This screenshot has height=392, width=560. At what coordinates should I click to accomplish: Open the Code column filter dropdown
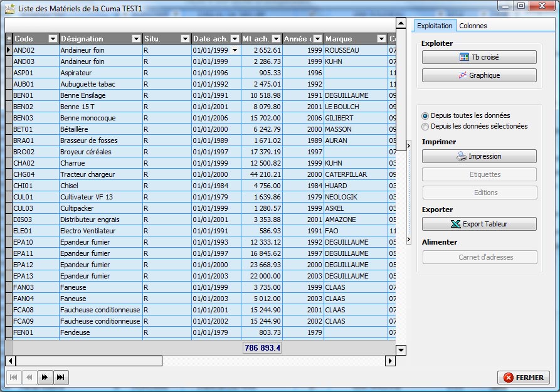(53, 39)
